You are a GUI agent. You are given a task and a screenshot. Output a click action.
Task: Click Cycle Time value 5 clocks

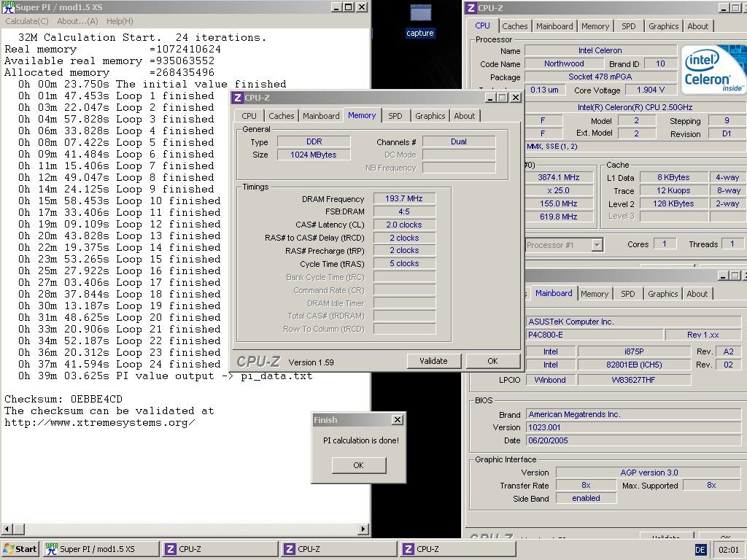(x=404, y=263)
